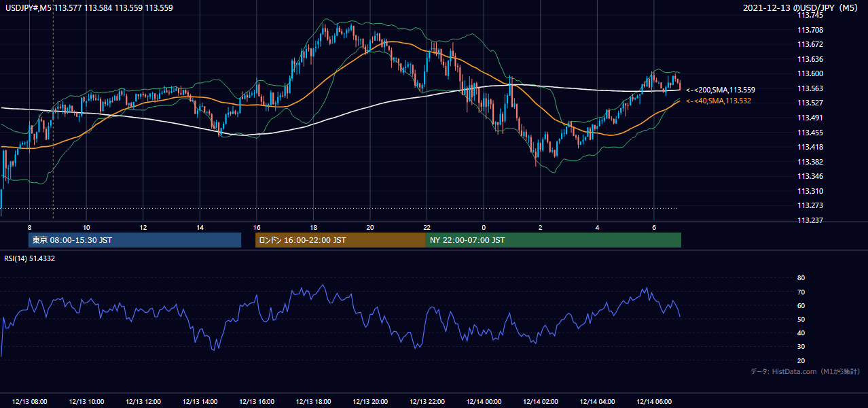Click RSI scale value 50
The height and width of the screenshot is (408, 868).
point(801,320)
